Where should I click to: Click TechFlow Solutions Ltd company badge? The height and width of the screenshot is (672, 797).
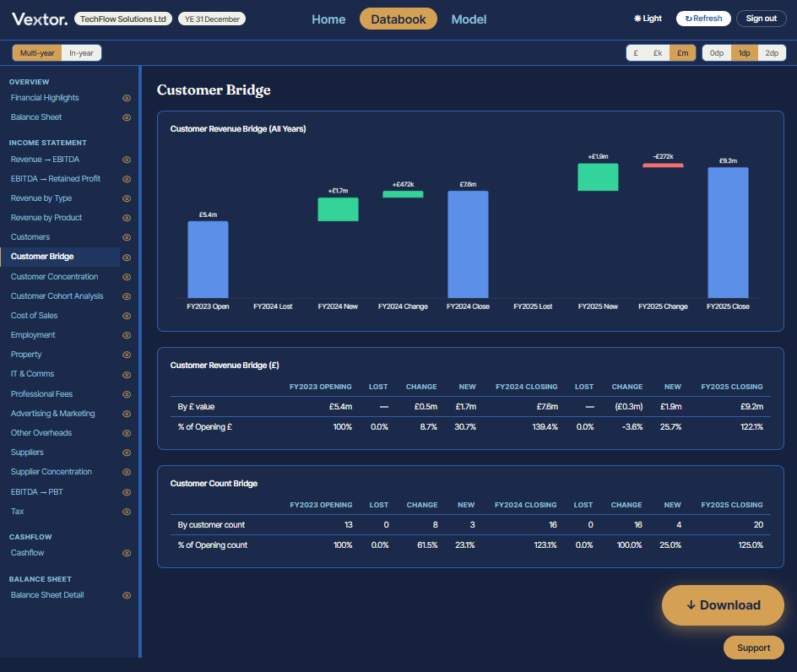tap(123, 19)
